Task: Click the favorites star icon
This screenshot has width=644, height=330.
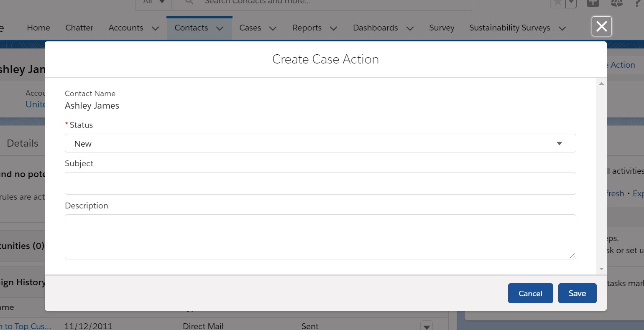Action: click(x=557, y=3)
